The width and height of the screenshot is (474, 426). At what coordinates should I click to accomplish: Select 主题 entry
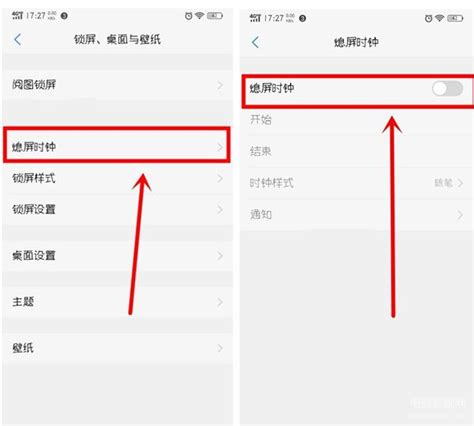(x=118, y=302)
